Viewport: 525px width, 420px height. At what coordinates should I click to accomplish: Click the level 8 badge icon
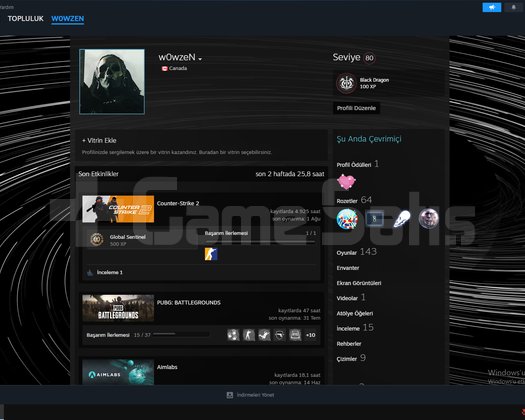pos(374,219)
